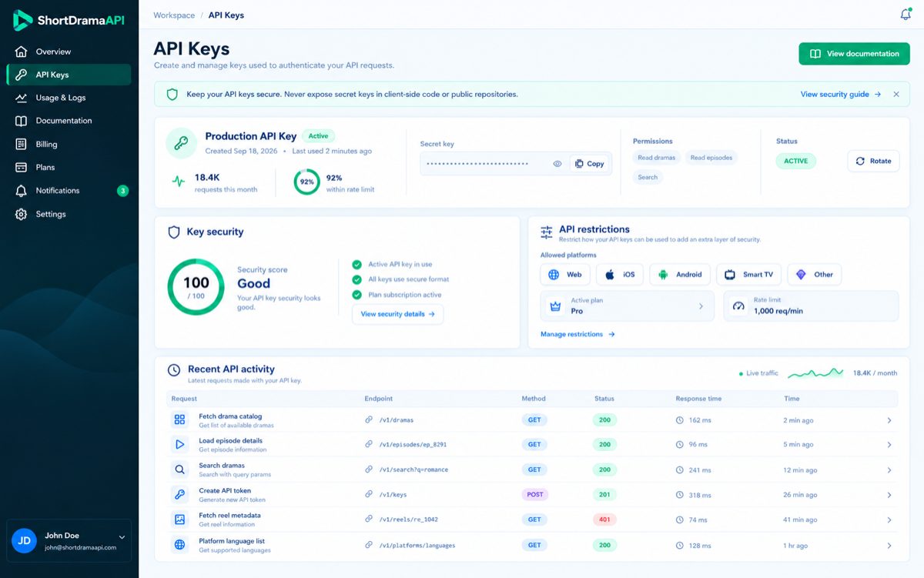The image size is (924, 578).
Task: Expand the Fetch drama catalog row chevron
Action: (x=889, y=420)
